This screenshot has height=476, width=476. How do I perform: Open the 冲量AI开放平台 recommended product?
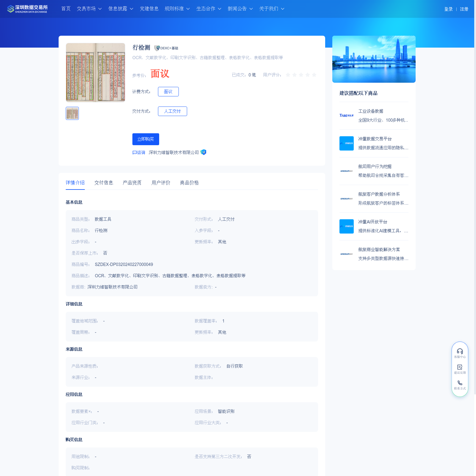[373, 222]
